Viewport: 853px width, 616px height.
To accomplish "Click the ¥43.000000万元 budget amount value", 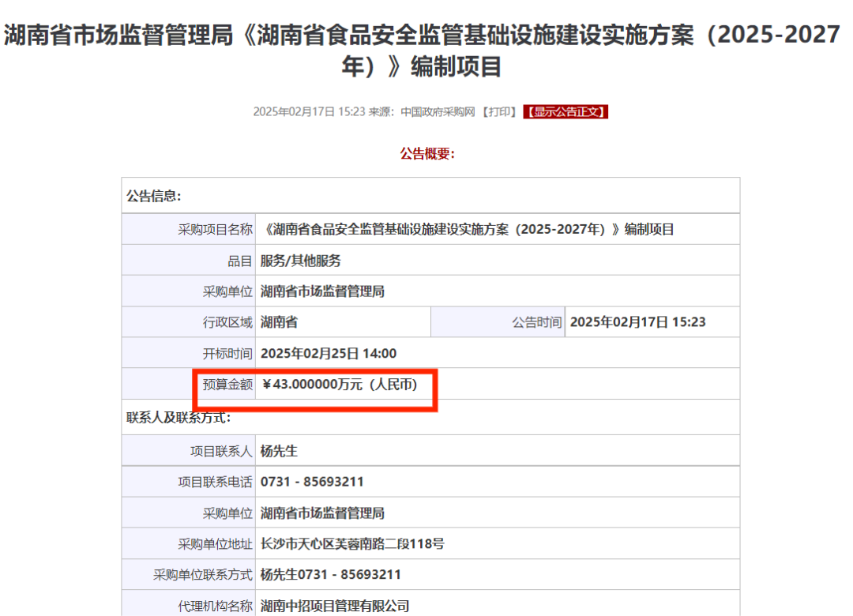I will click(339, 384).
